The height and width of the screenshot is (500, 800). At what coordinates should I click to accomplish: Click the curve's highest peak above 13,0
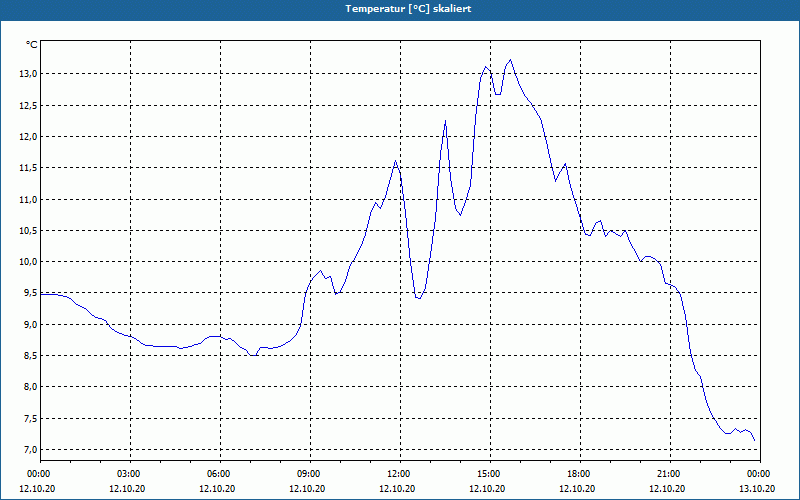point(510,60)
